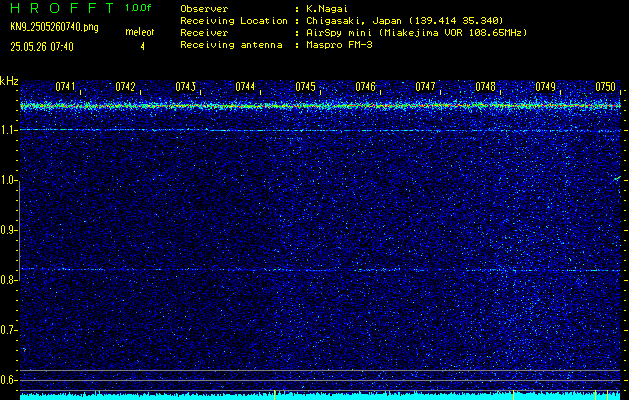Image resolution: width=629 pixels, height=400 pixels.
Task: Click the observer name K.Nagai
Action: (327, 9)
